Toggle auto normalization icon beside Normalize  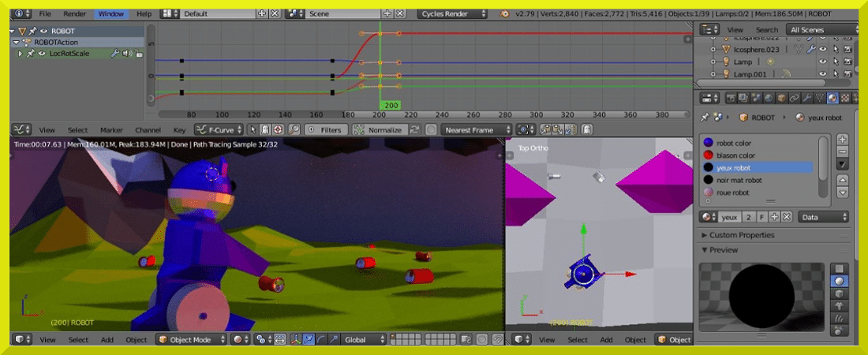tap(414, 129)
